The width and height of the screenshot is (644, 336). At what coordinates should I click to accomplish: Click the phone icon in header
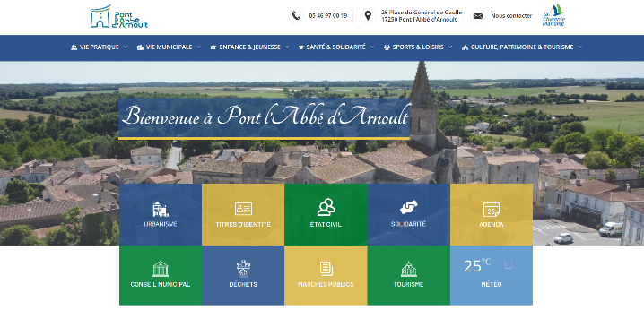(x=296, y=15)
